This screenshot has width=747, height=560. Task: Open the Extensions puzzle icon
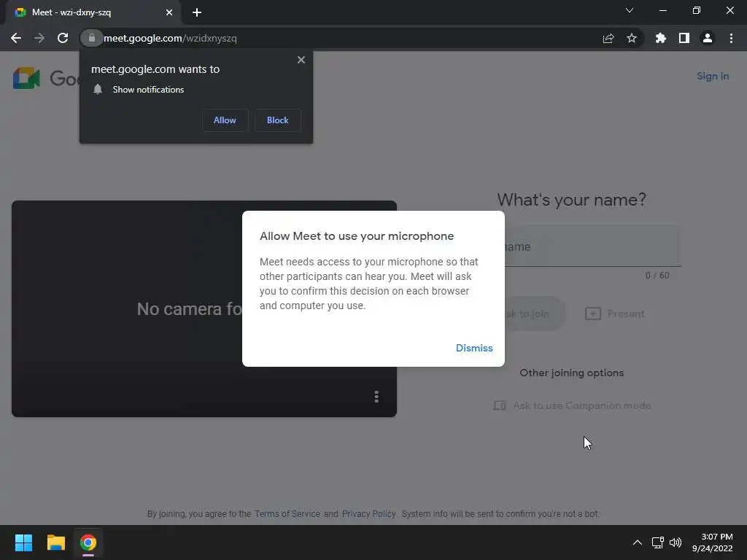pyautogui.click(x=660, y=38)
